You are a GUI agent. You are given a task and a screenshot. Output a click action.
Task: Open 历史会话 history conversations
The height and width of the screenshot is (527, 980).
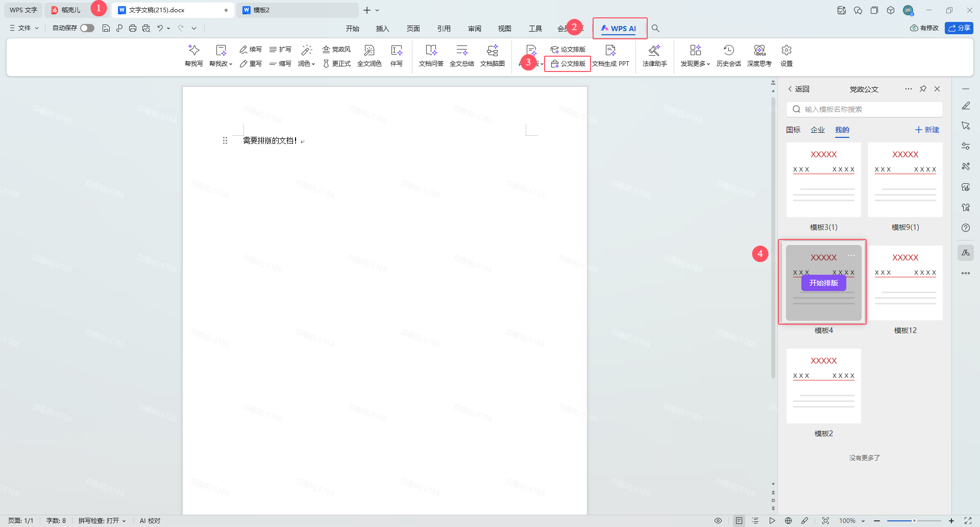click(728, 51)
